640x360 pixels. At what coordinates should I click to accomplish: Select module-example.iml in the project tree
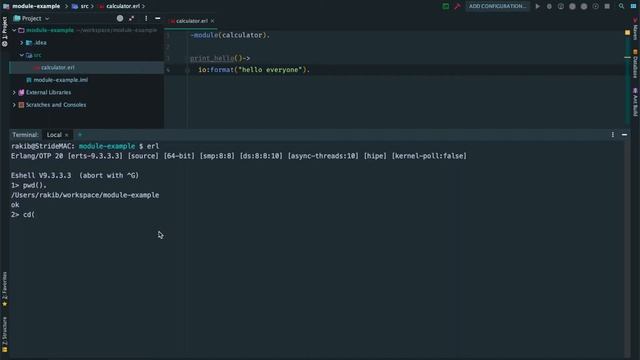pyautogui.click(x=87, y=80)
